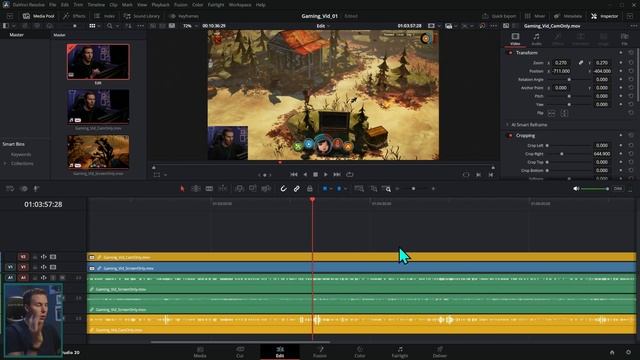Open the viewer zoom 72% dropdown
The width and height of the screenshot is (640, 360).
[x=190, y=26]
